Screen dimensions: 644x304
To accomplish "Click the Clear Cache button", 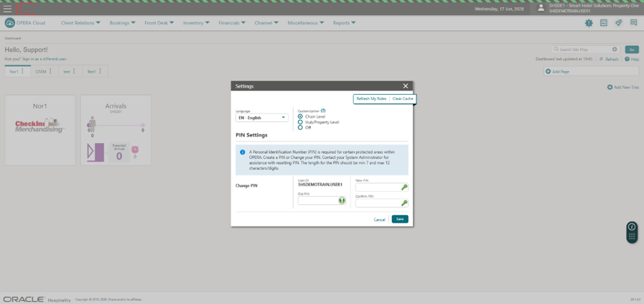I will coord(403,99).
